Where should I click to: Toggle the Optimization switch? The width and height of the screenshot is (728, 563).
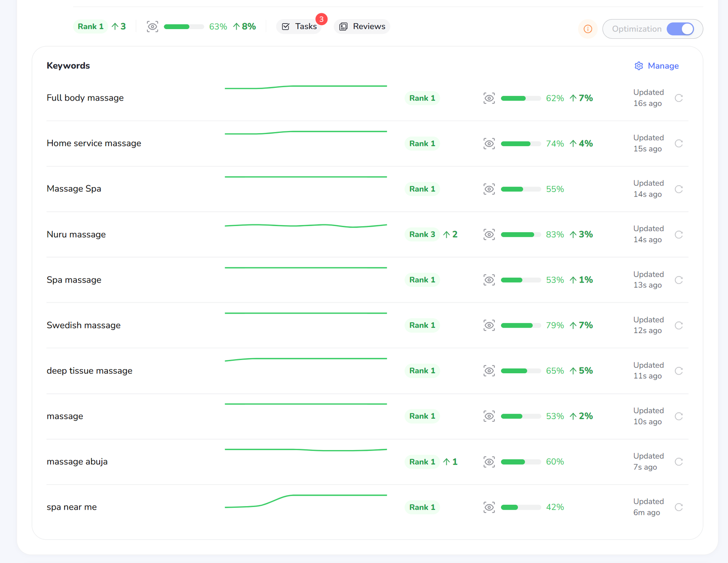(x=680, y=29)
